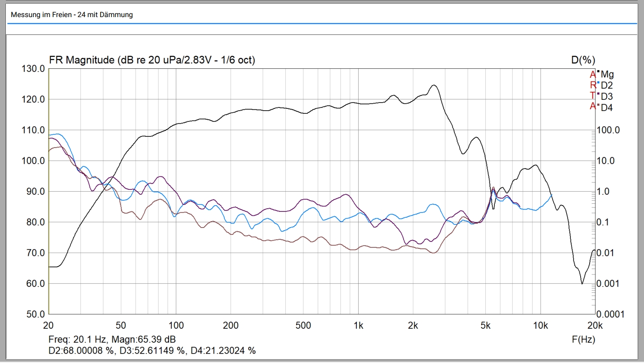Click the 100.0 left axis label
644x363 pixels.
[34, 161]
